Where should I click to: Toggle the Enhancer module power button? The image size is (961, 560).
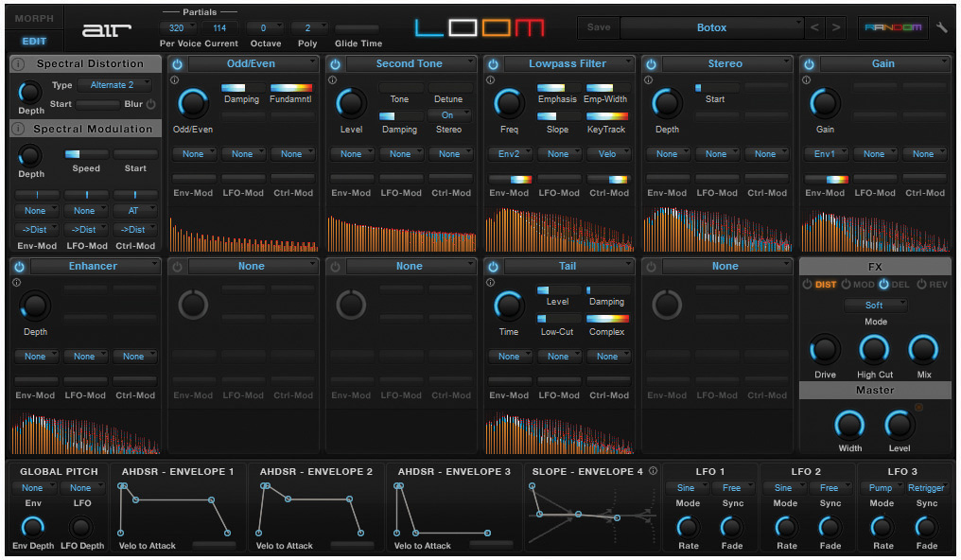[19, 267]
